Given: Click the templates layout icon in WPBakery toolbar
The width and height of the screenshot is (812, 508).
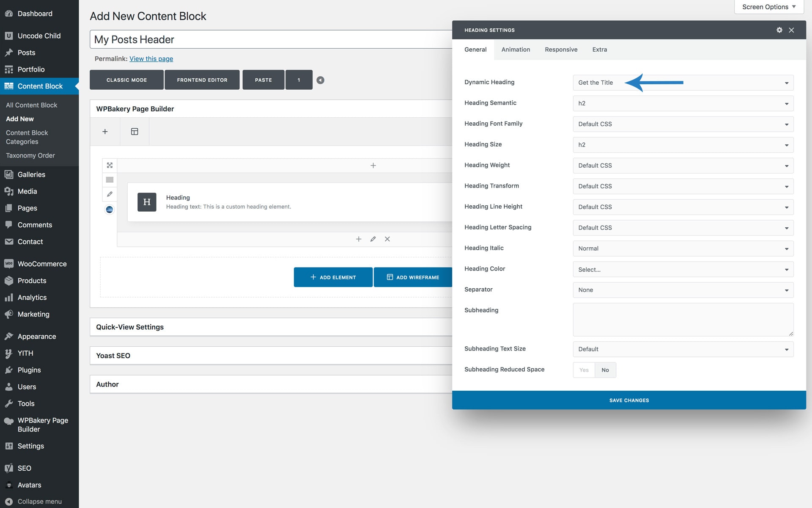Looking at the screenshot, I should coord(134,132).
